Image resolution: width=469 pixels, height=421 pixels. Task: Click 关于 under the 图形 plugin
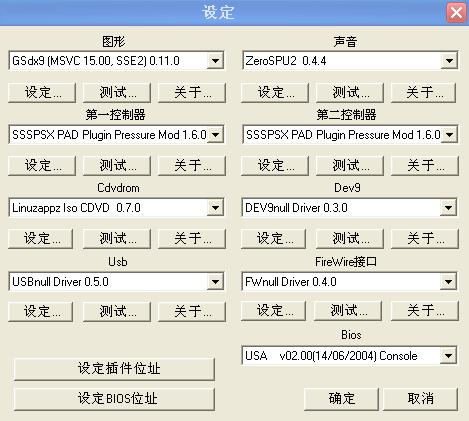[x=192, y=92]
